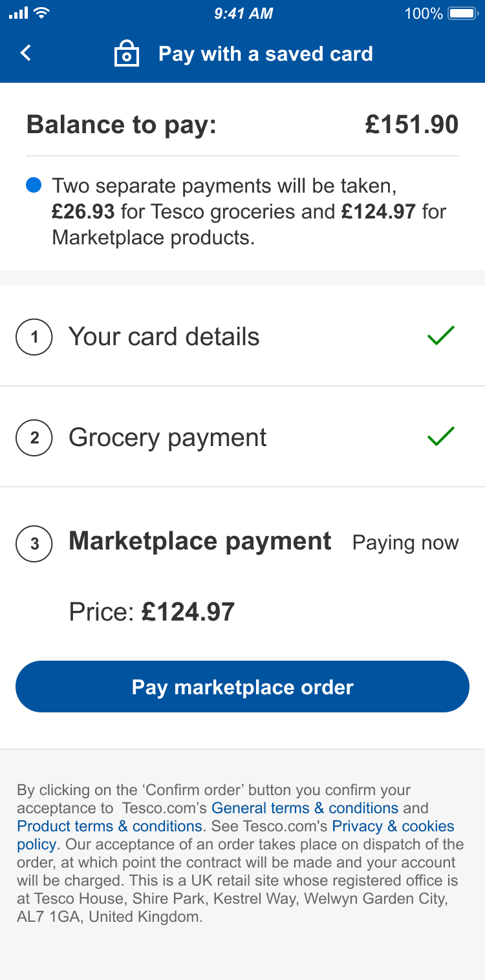The image size is (485, 980).
Task: Tap the blue info dot bullet
Action: pyautogui.click(x=34, y=186)
